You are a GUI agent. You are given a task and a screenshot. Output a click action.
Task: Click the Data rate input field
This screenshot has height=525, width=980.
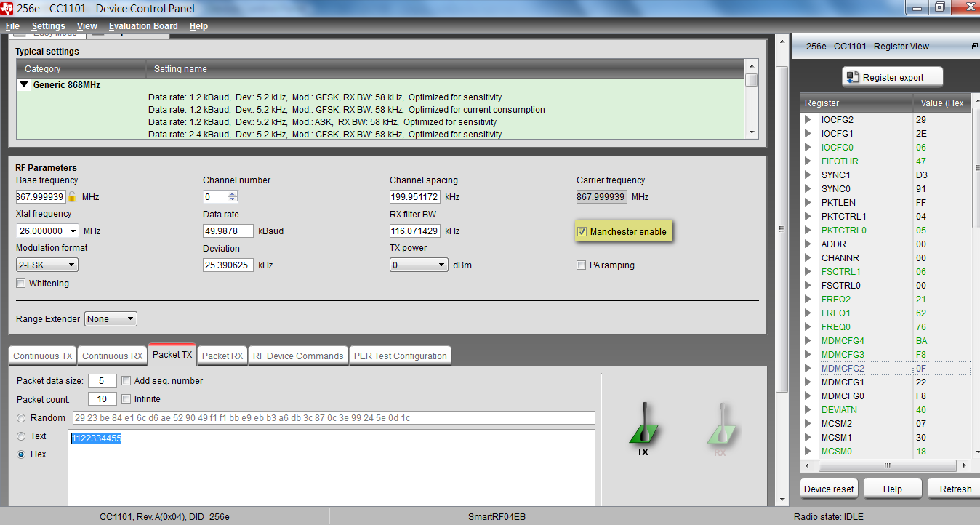click(228, 231)
